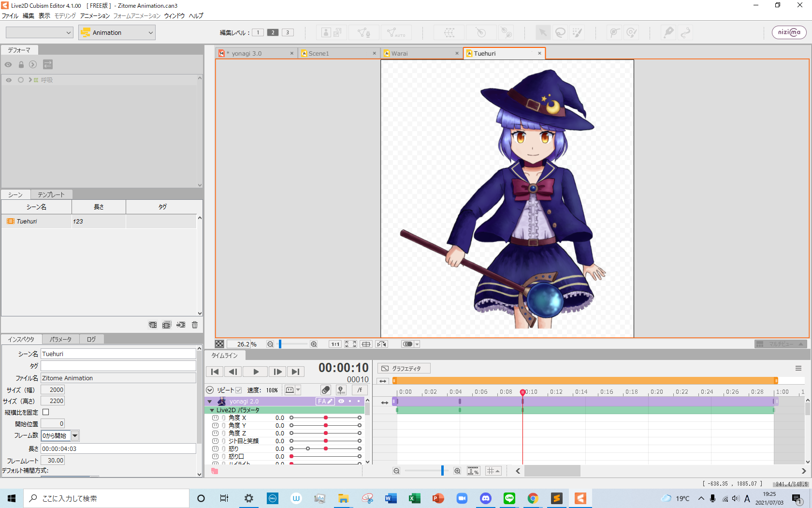Viewport: 812px width, 508px height.
Task: Fit canvas to view icon
Action: click(x=350, y=344)
